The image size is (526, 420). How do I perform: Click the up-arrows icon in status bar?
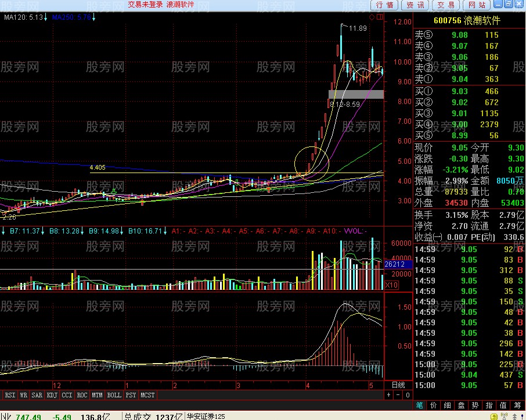515,417
